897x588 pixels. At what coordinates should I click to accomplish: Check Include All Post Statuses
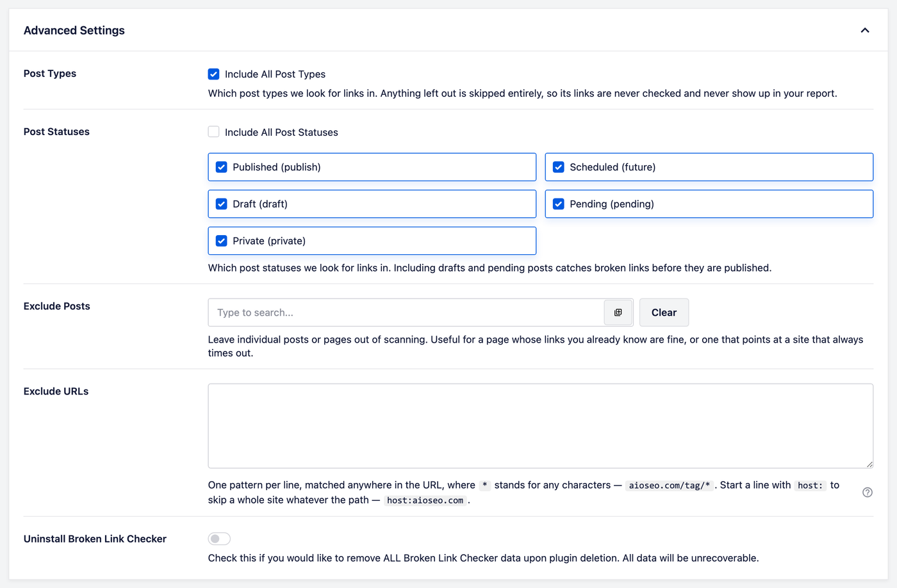pos(214,132)
